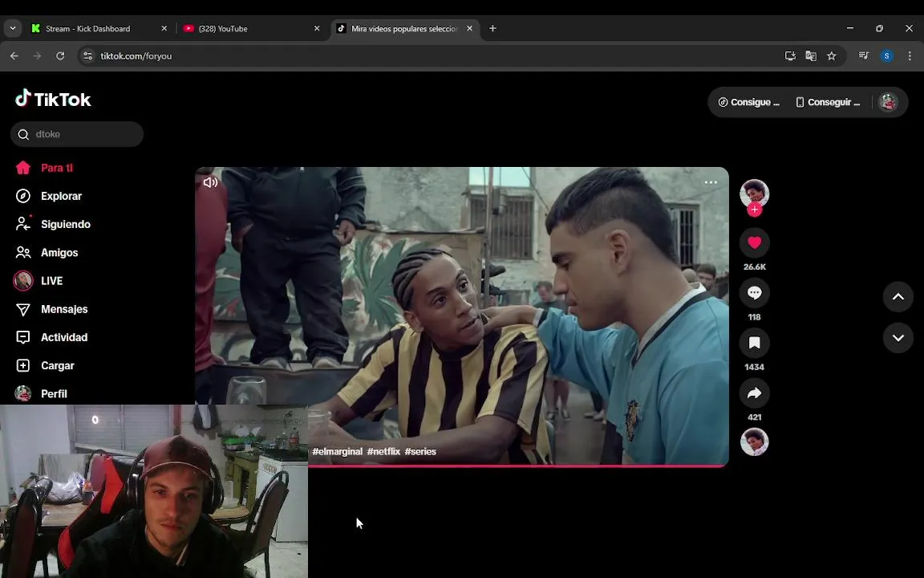This screenshot has height=578, width=924.
Task: Click the TikTok search field
Action: [x=77, y=135]
